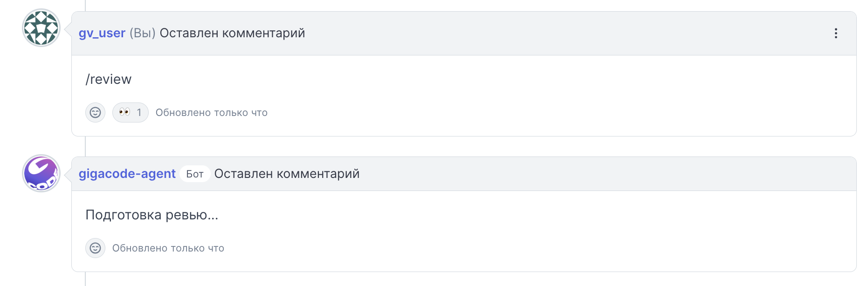Add a reaction to the /review comment
868x286 pixels.
pos(95,112)
